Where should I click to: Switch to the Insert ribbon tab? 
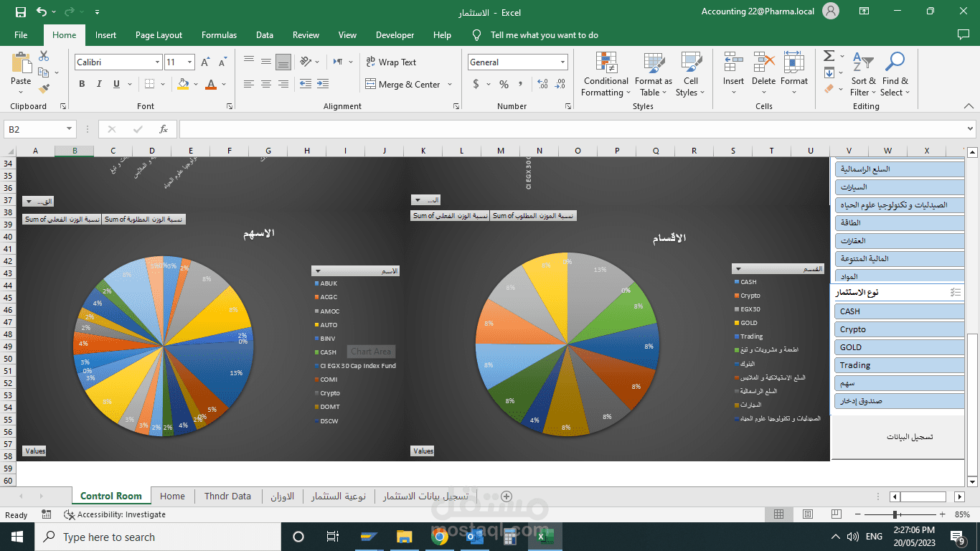pos(105,35)
